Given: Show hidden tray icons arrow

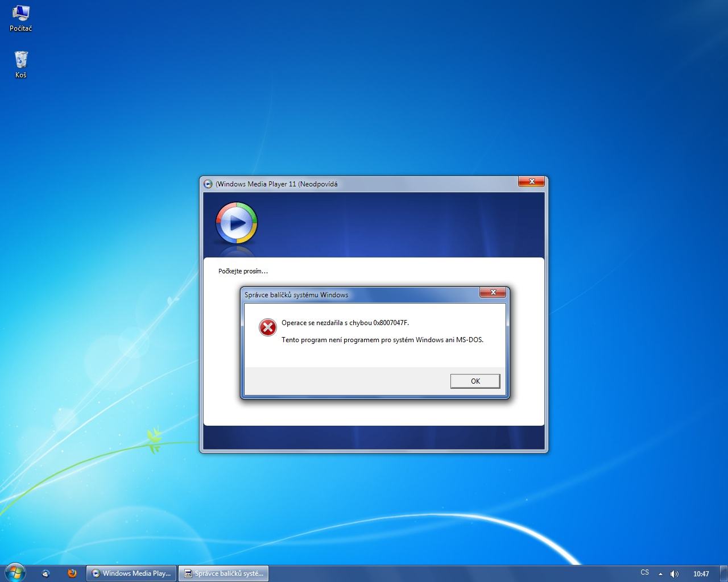Looking at the screenshot, I should [x=660, y=574].
